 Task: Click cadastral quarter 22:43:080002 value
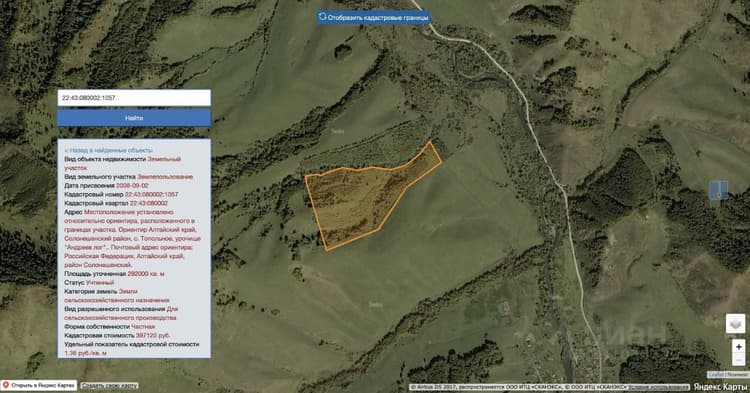(149, 203)
